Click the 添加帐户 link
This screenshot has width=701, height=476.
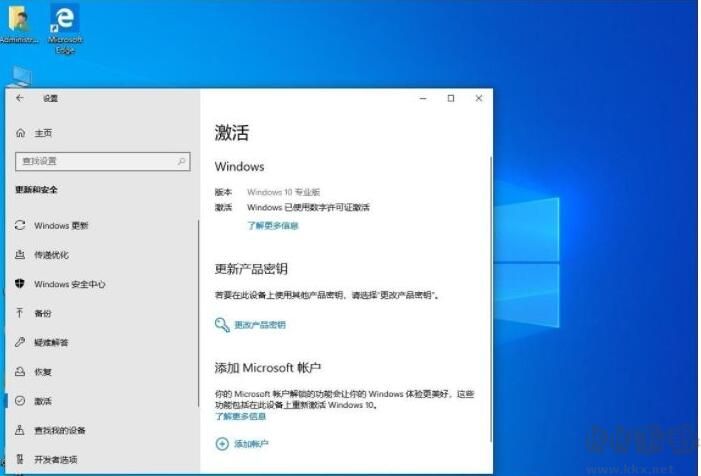pyautogui.click(x=251, y=443)
